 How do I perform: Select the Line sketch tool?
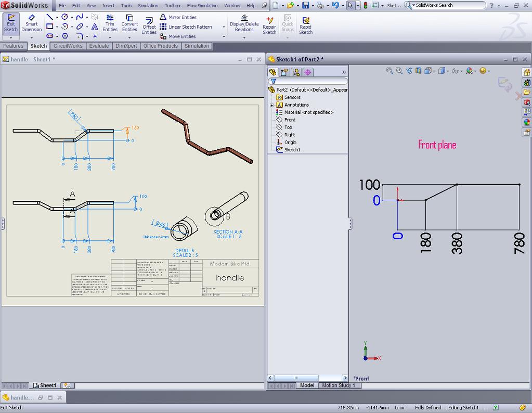[x=49, y=17]
